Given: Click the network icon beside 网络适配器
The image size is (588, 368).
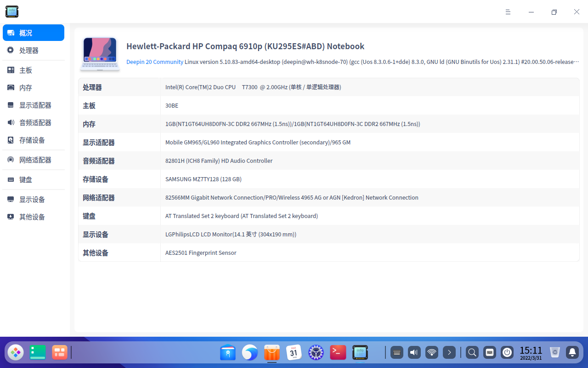Looking at the screenshot, I should tap(11, 160).
